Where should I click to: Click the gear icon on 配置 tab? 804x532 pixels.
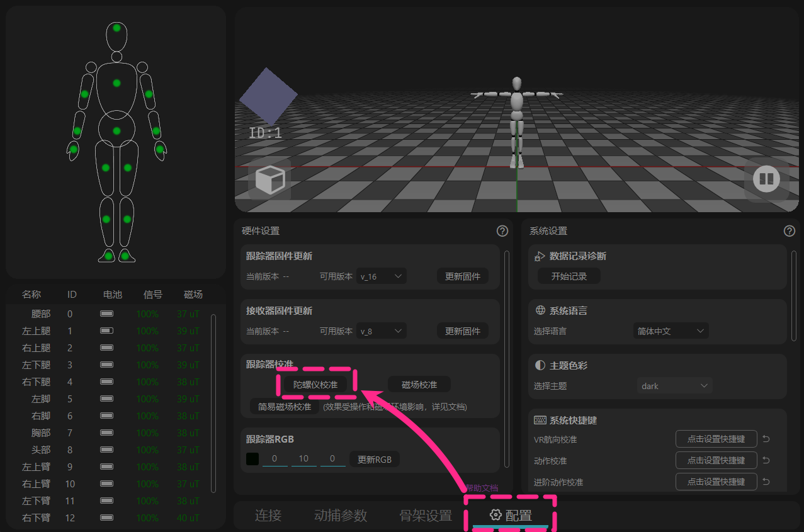pyautogui.click(x=496, y=515)
